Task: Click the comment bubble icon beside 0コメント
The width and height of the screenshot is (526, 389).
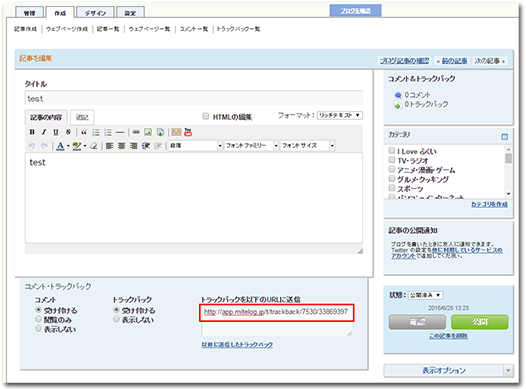Action: pos(398,95)
